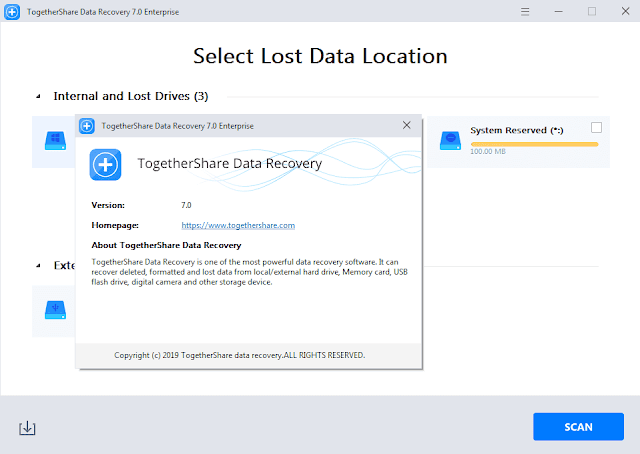Check the System Reserved drive checkbox

(x=596, y=128)
